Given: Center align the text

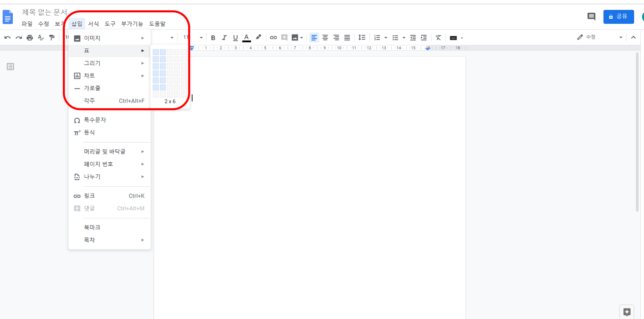Looking at the screenshot, I should click(325, 38).
